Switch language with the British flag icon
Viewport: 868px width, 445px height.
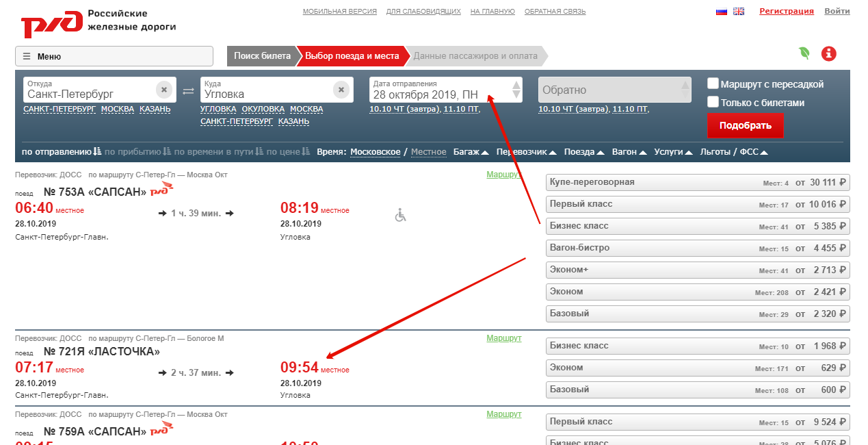tap(739, 12)
